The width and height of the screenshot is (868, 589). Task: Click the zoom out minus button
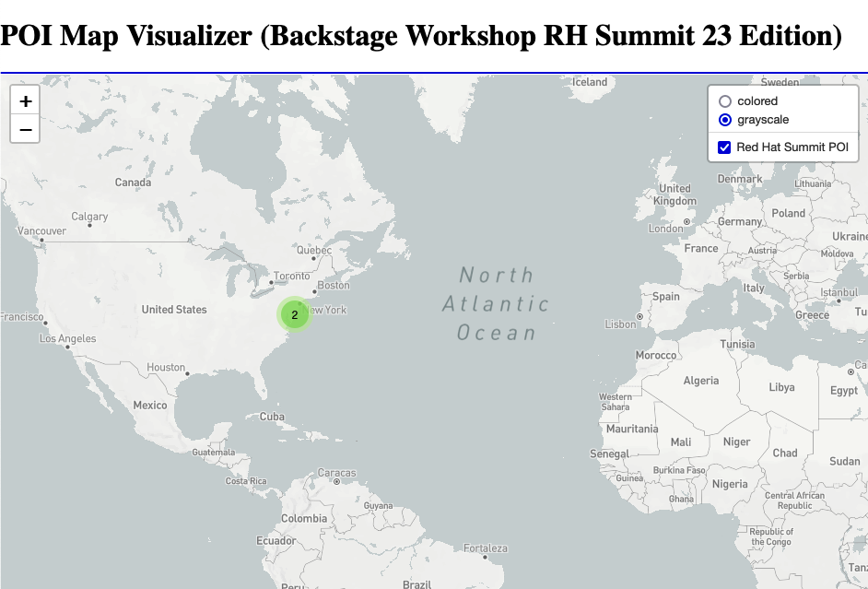pos(26,130)
